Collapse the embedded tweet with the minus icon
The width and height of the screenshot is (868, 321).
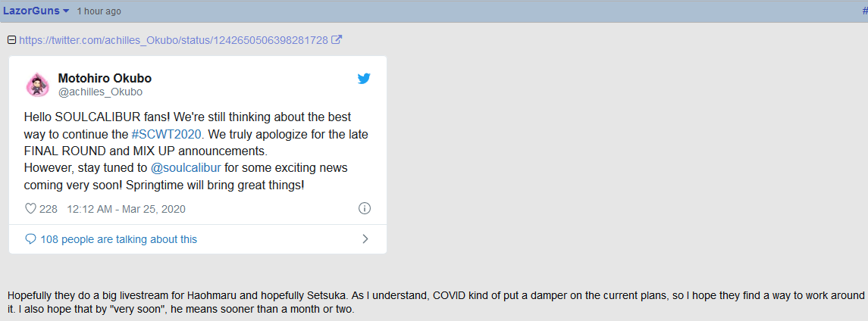(x=11, y=40)
